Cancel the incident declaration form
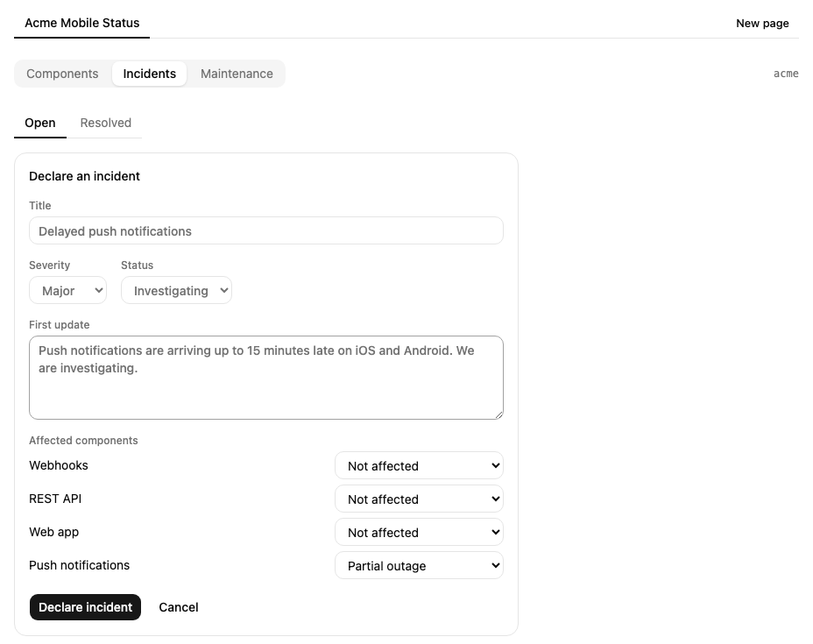Viewport: 813px width, 644px height. pos(179,607)
